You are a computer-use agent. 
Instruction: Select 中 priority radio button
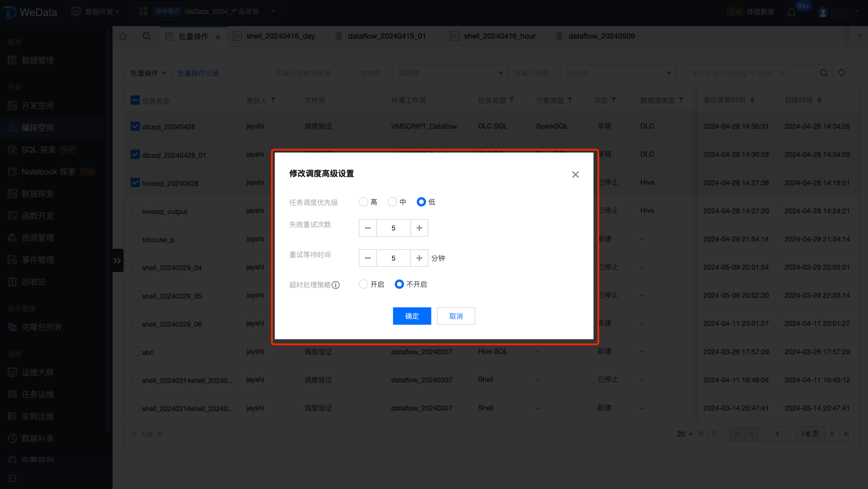click(x=392, y=202)
